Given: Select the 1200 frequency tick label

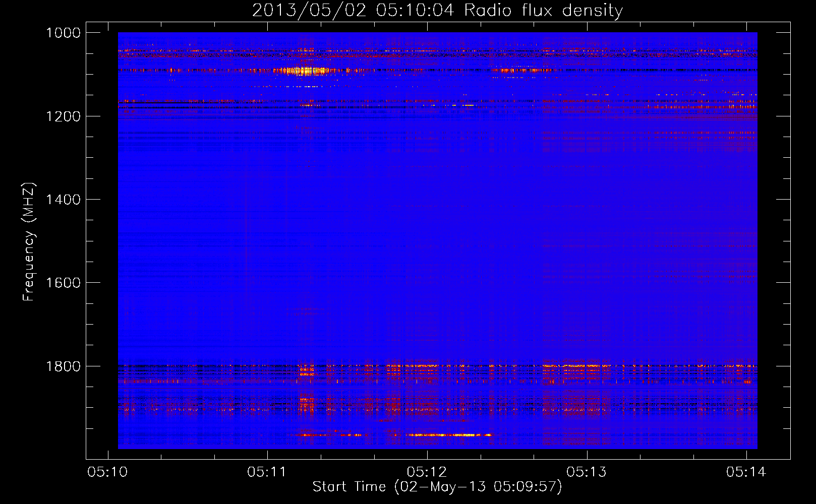Looking at the screenshot, I should pyautogui.click(x=63, y=116).
